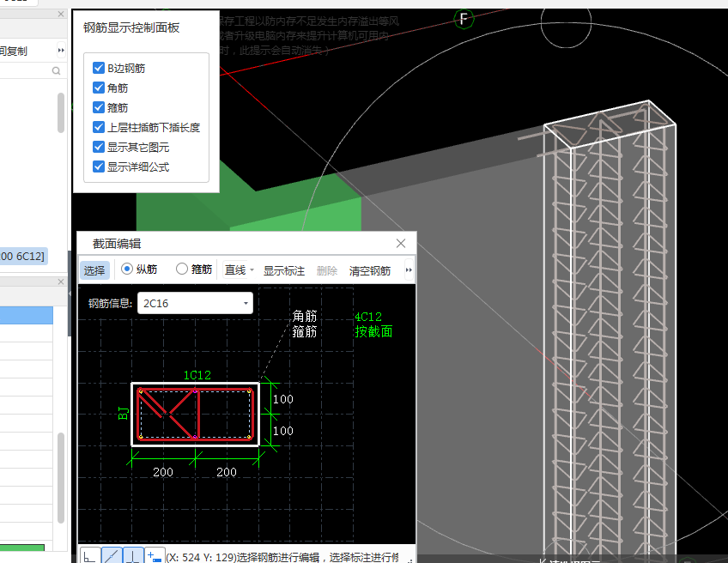Click 清空钢筋 button
The image size is (728, 563).
click(370, 270)
